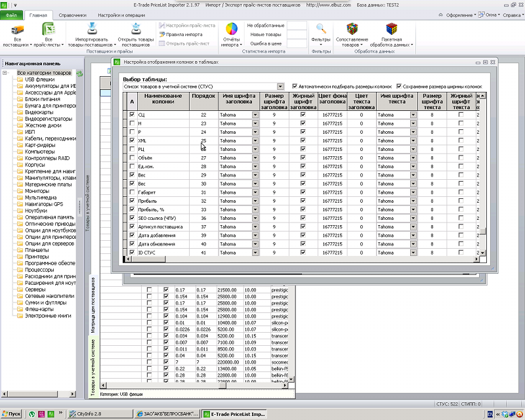Click "Импортировать товары поставщиков" icon

[x=92, y=29]
